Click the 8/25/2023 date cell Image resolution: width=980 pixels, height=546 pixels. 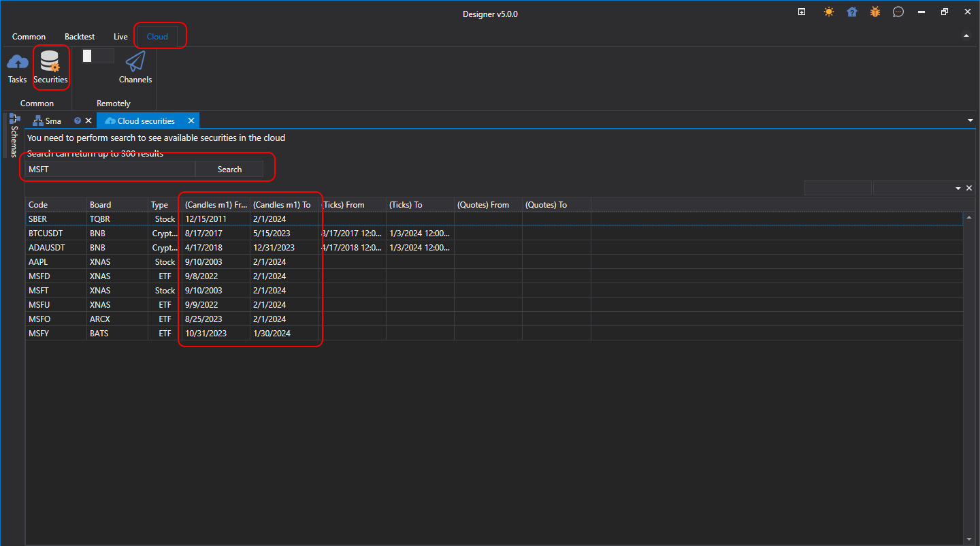tap(216, 319)
